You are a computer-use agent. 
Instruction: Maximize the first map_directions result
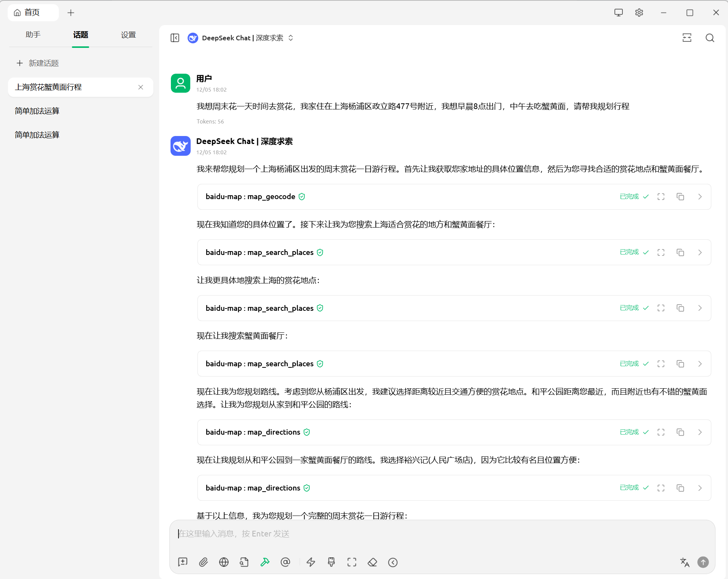[661, 432]
